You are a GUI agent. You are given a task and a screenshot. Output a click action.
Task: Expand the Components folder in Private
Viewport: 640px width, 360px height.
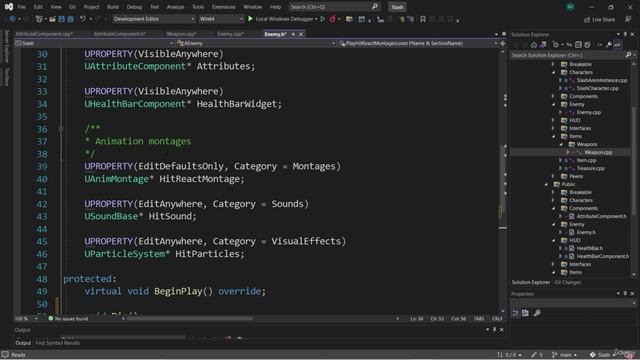tap(553, 96)
